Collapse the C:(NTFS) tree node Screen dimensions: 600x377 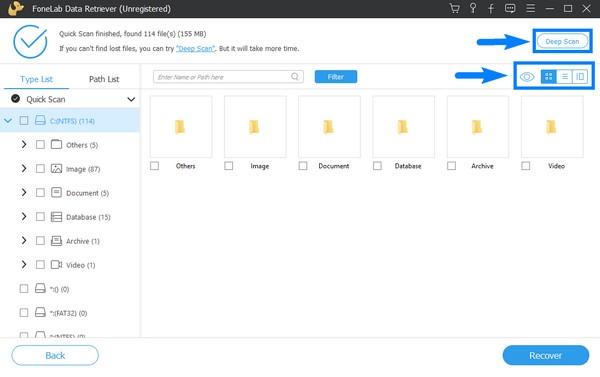click(x=8, y=121)
